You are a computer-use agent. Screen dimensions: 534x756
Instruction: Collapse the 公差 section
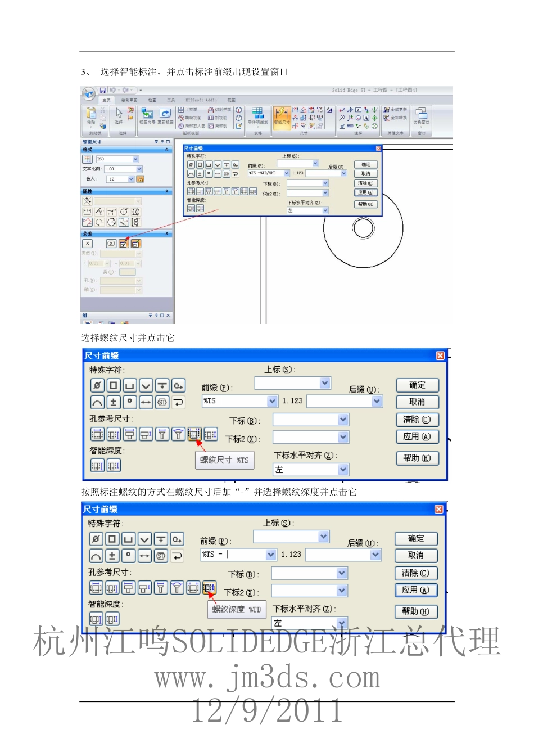point(166,233)
